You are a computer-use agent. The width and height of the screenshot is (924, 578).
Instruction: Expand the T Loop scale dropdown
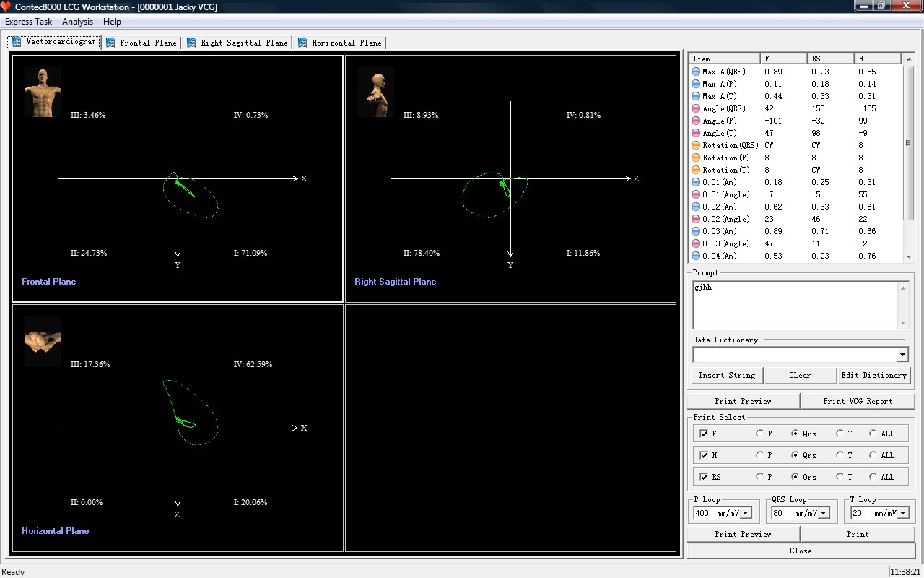(902, 513)
